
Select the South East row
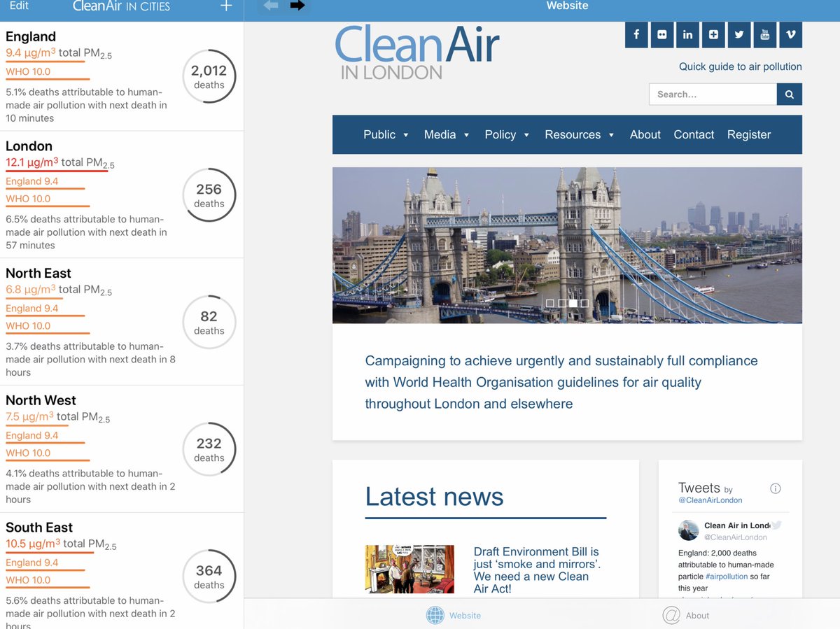122,571
